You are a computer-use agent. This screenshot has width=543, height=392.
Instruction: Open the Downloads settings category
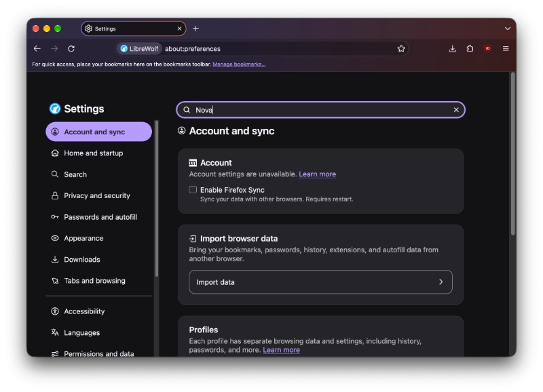click(98, 260)
